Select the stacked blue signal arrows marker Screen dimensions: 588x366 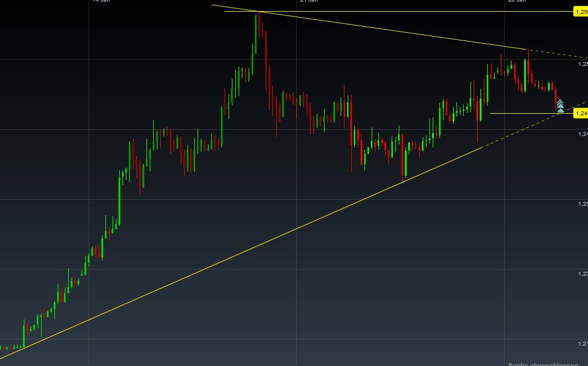[x=560, y=106]
